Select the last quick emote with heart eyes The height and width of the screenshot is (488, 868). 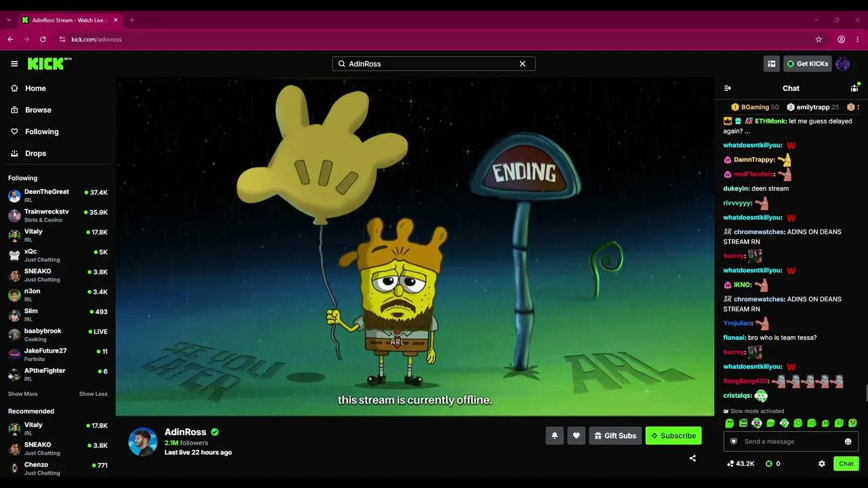(852, 423)
